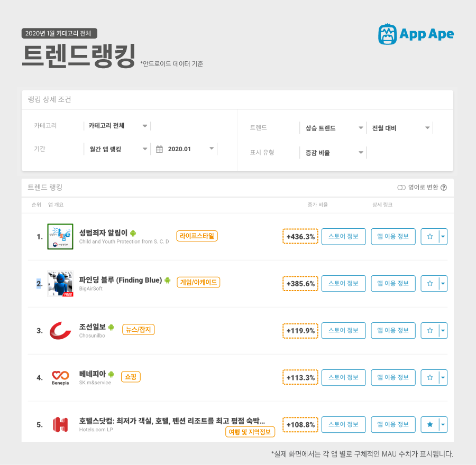Click 스토어 정보 for 조선일보

click(344, 330)
